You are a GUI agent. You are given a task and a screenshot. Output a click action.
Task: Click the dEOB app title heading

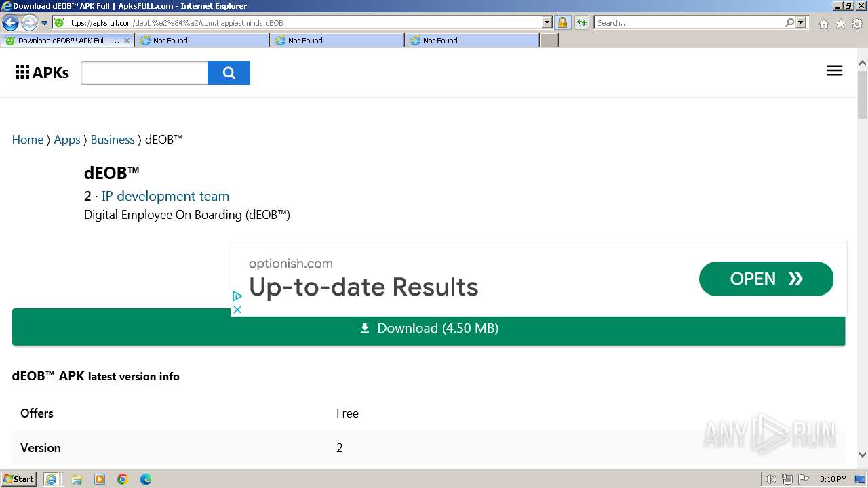[x=112, y=173]
